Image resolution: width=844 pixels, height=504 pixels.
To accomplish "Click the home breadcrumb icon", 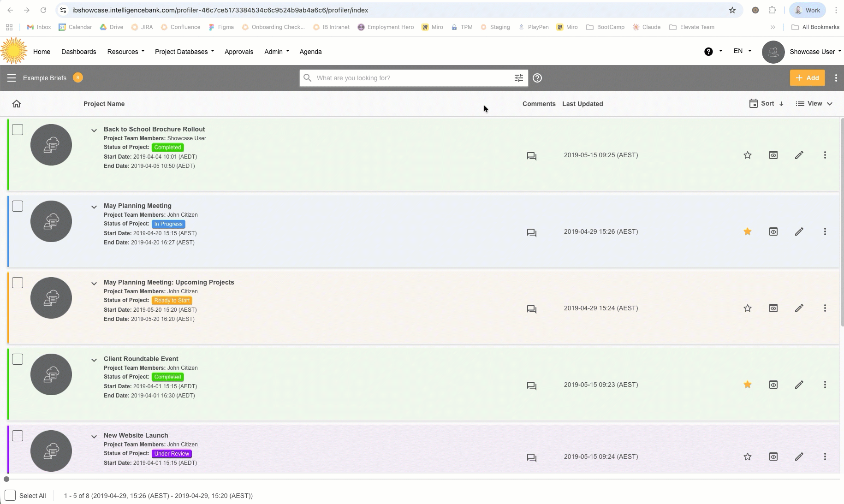I will 17,104.
